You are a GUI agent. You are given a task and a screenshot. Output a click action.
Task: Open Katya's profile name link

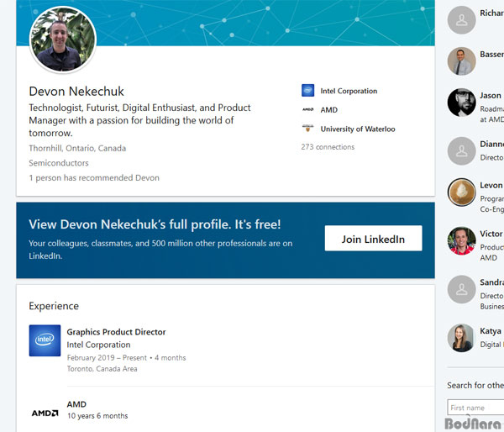click(x=491, y=331)
